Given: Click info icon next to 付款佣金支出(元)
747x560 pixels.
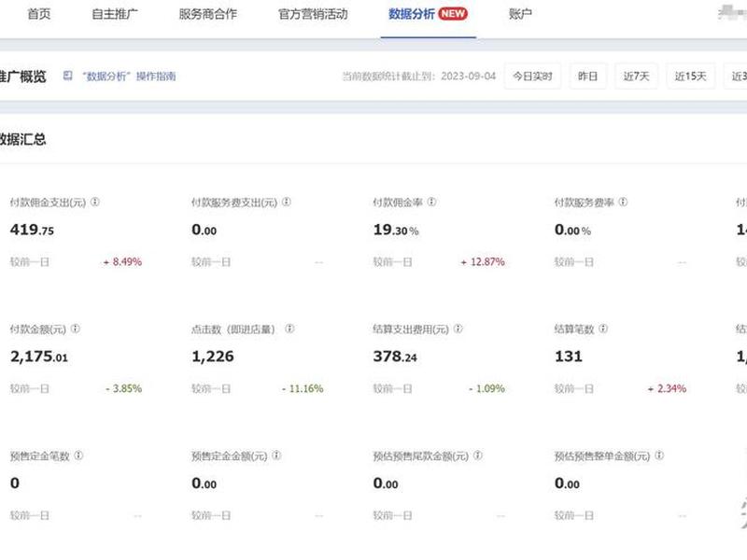Looking at the screenshot, I should click(x=95, y=202).
